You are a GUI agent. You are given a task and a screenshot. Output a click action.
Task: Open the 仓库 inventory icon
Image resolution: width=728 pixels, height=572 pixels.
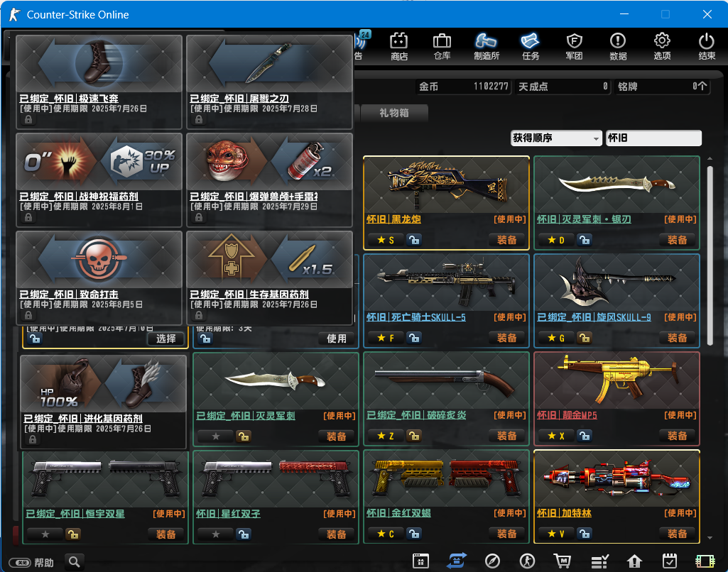click(442, 46)
